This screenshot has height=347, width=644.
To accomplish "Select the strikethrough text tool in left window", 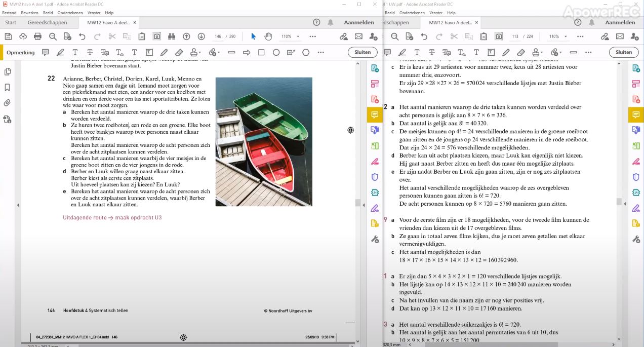I will 90,52.
